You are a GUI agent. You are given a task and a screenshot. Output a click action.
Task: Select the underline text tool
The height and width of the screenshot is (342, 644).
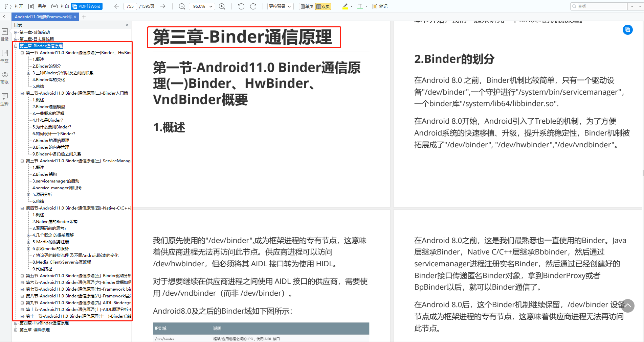[360, 6]
